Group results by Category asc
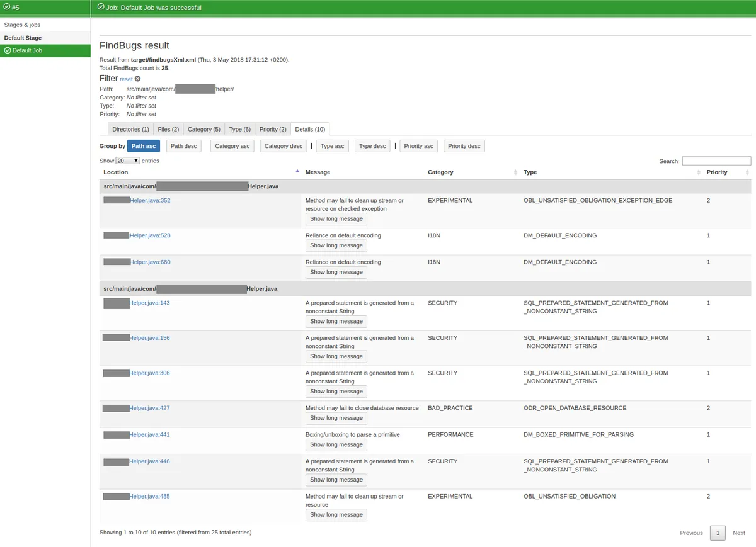The width and height of the screenshot is (756, 547). tap(232, 146)
